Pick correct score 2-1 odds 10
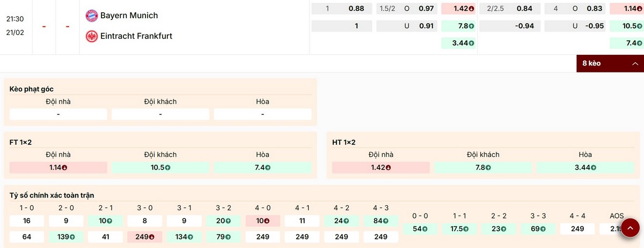 [105, 221]
